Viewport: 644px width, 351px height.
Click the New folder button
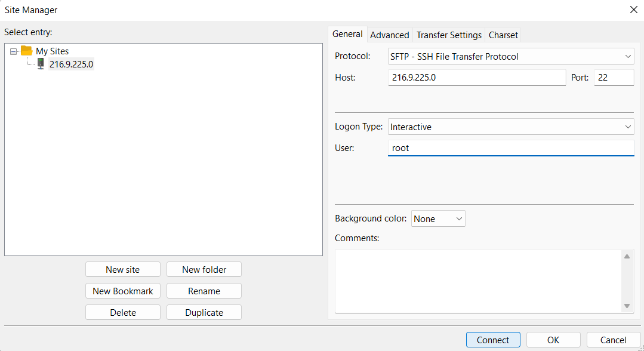click(x=204, y=270)
